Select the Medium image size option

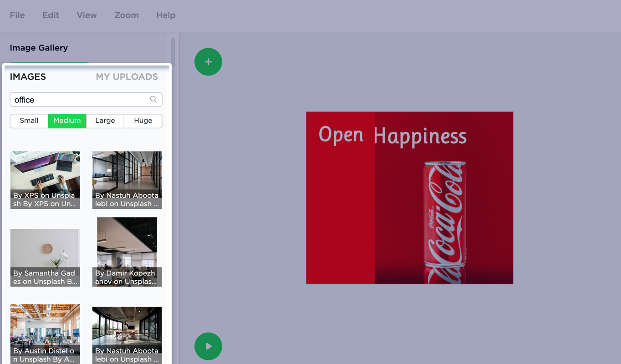click(67, 121)
